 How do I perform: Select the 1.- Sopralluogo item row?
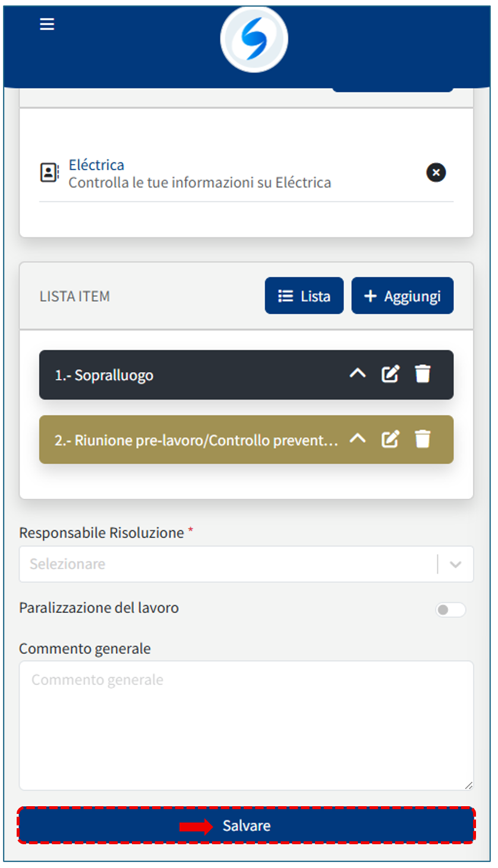(178, 375)
